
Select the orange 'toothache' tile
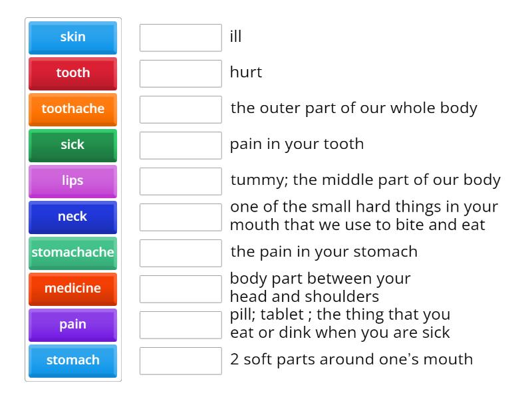click(72, 109)
